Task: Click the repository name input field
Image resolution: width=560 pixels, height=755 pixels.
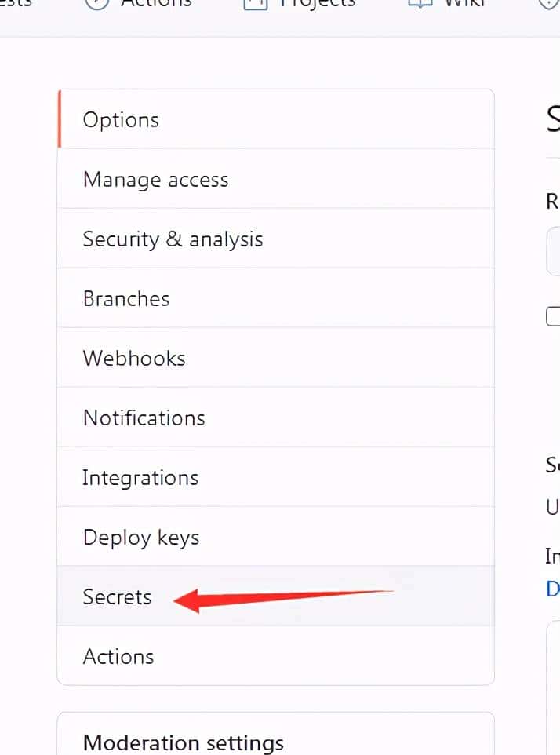Action: click(x=555, y=251)
